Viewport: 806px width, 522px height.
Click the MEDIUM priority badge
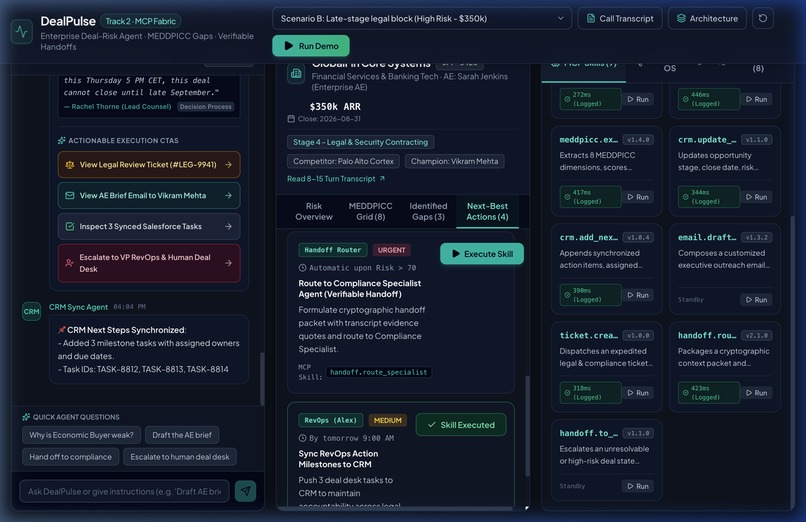[388, 420]
